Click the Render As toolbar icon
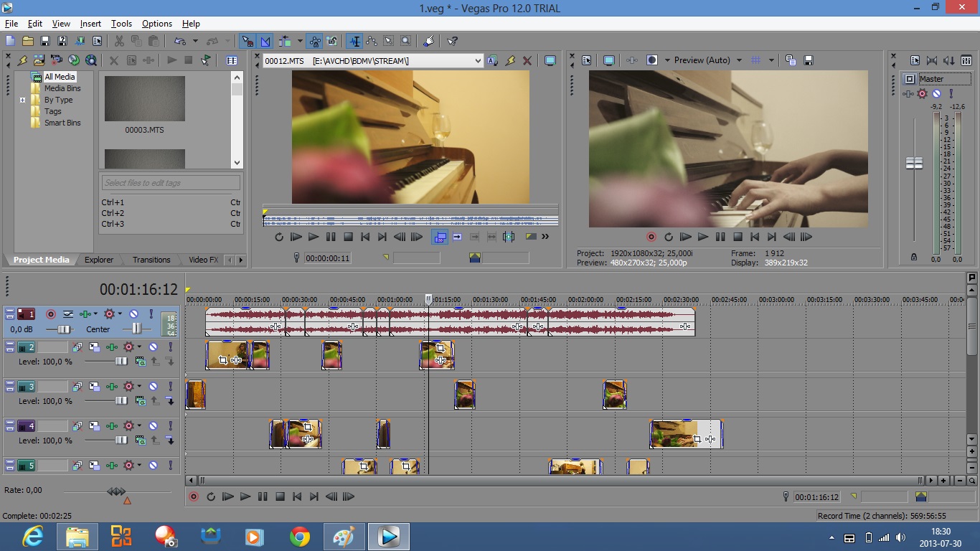The height and width of the screenshot is (551, 980). [80, 41]
